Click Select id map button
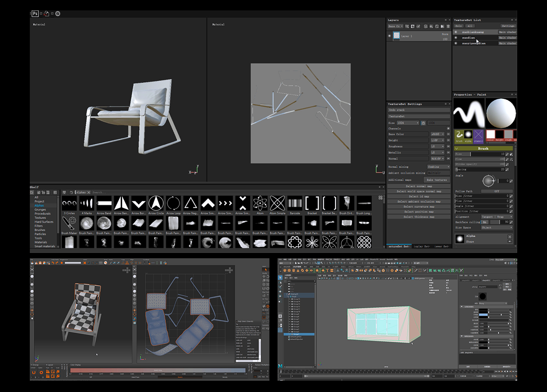The height and width of the screenshot is (392, 547). (x=419, y=196)
